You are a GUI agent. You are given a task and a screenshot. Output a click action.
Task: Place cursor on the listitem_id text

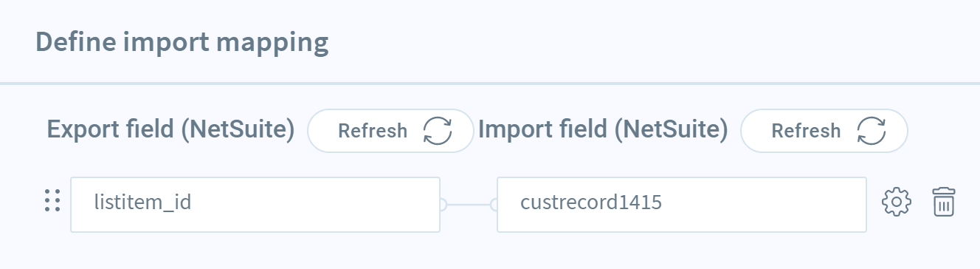click(x=142, y=202)
